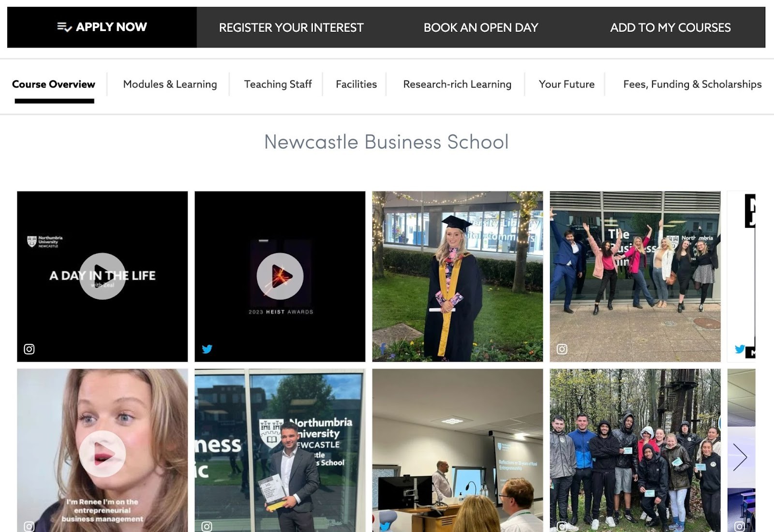Switch to the Teaching Staff tab
The height and width of the screenshot is (532, 774).
[278, 84]
